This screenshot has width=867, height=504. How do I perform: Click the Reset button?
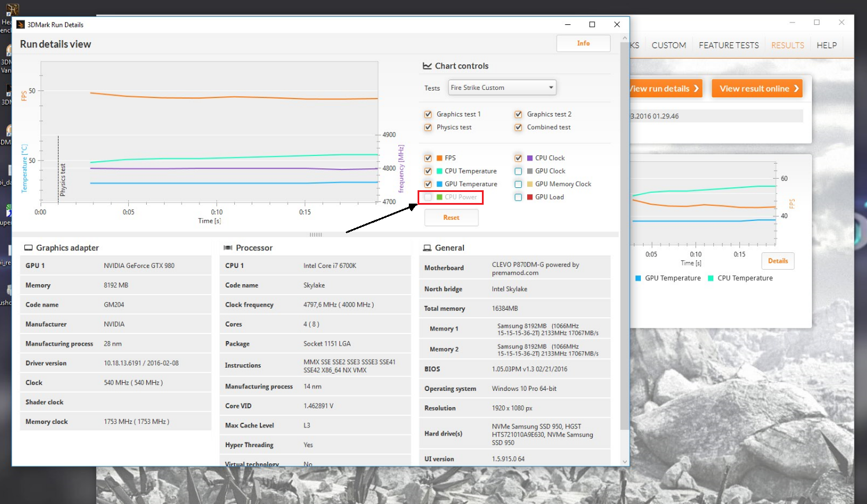click(451, 217)
